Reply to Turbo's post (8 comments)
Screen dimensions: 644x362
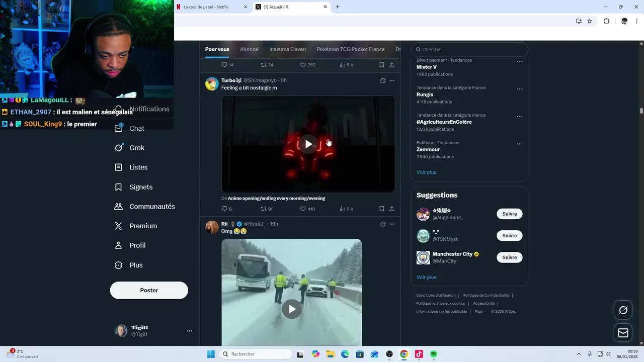(226, 209)
